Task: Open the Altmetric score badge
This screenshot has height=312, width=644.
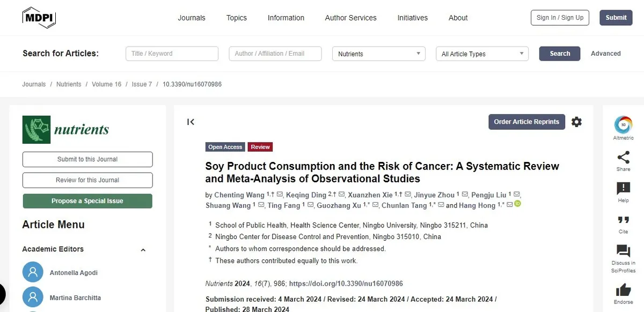Action: (x=623, y=125)
